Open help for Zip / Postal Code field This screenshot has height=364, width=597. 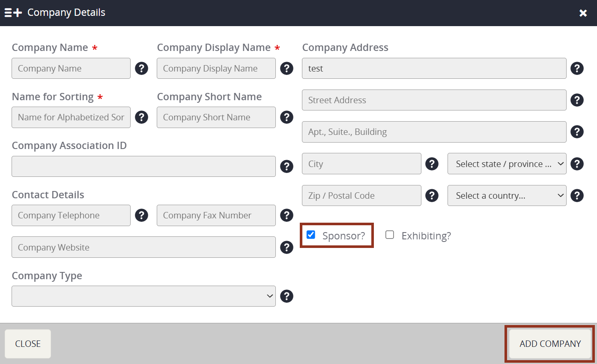coord(432,196)
